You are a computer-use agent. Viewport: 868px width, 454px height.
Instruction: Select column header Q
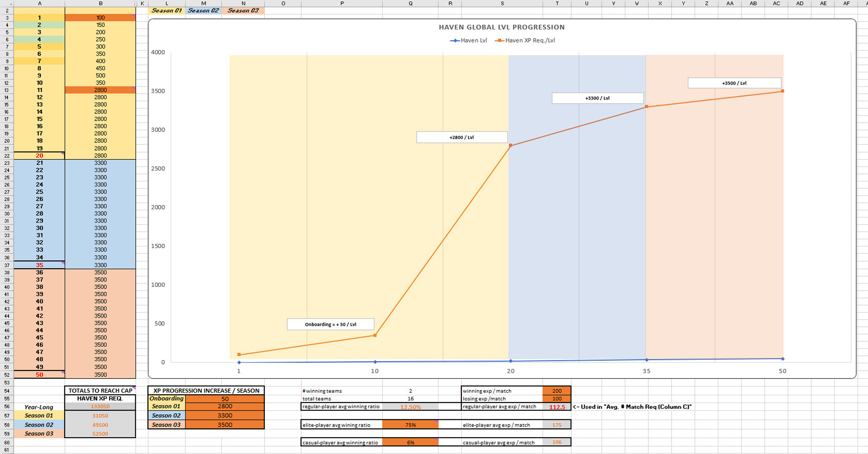point(410,3)
